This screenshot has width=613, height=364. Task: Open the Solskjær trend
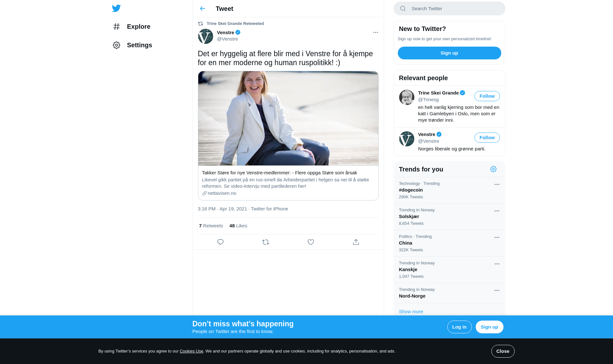(x=449, y=217)
